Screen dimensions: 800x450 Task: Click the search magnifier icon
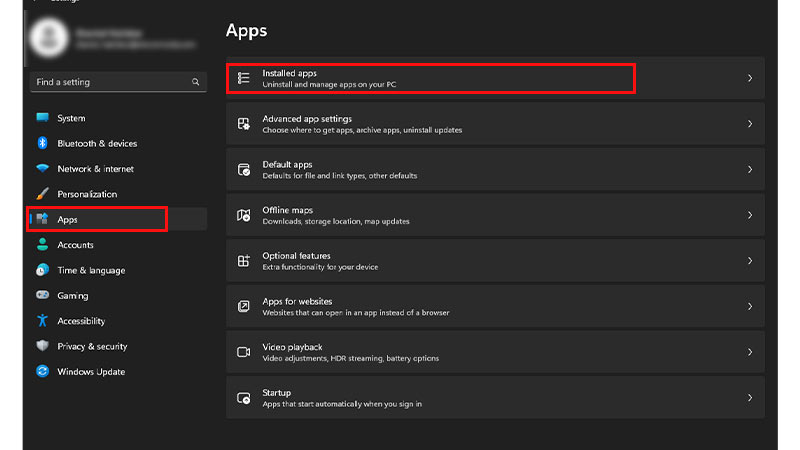click(195, 82)
